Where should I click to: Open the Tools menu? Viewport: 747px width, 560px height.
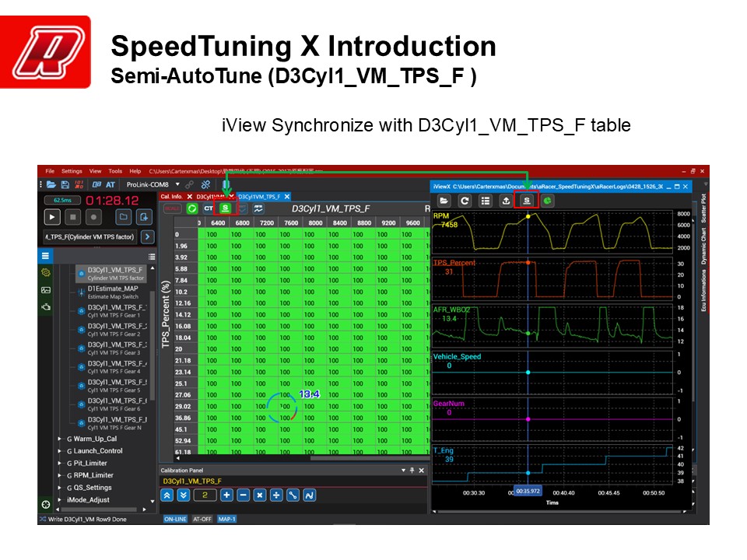pos(115,171)
